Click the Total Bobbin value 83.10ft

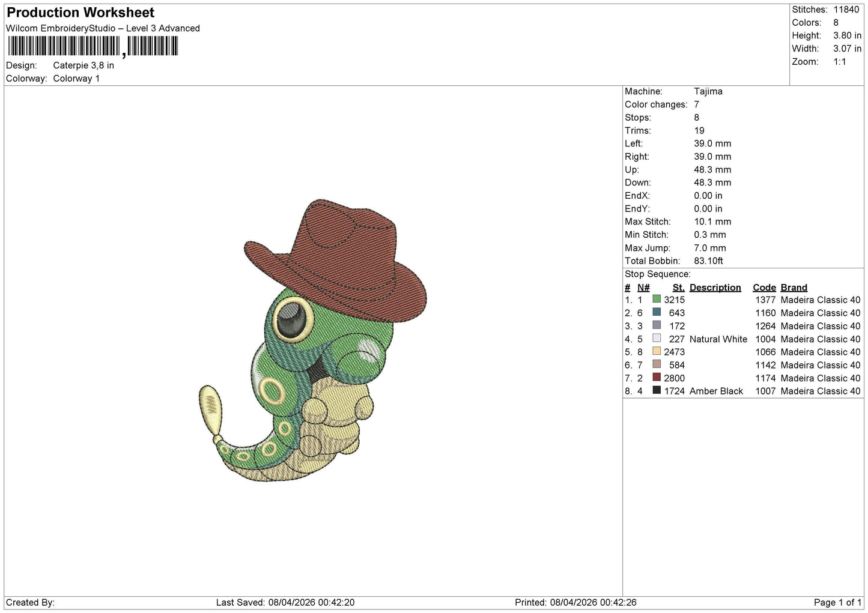(x=709, y=261)
